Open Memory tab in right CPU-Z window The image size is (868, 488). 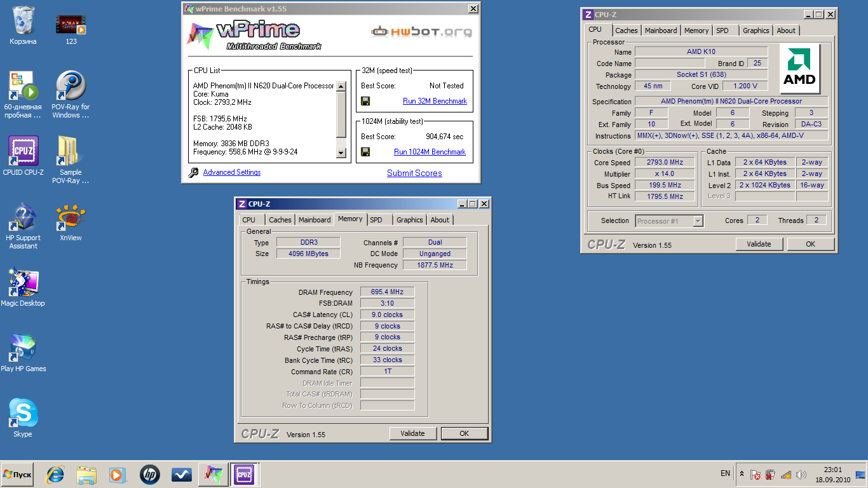coord(696,30)
